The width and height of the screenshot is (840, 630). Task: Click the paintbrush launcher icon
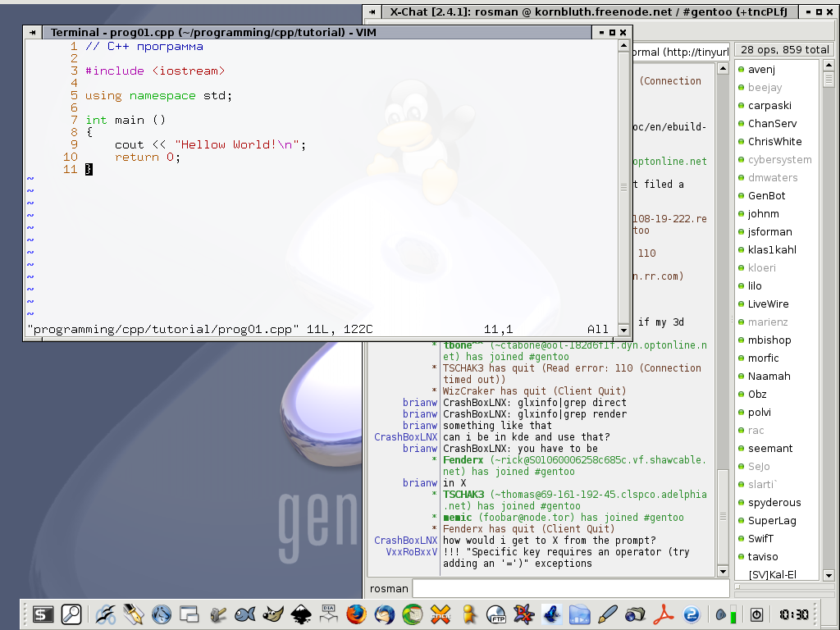(608, 614)
